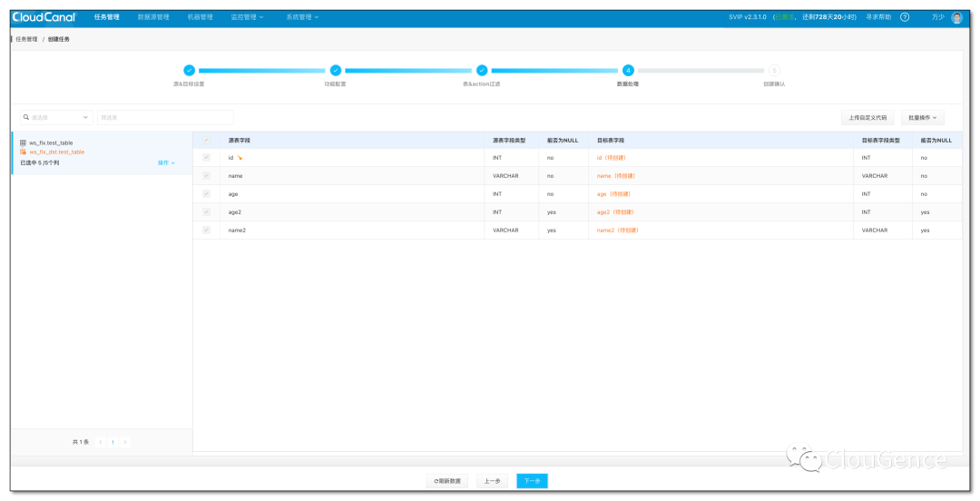Viewport: 980px width, 501px height.
Task: Click the source table icon for ws_fix.test_table
Action: pos(23,143)
